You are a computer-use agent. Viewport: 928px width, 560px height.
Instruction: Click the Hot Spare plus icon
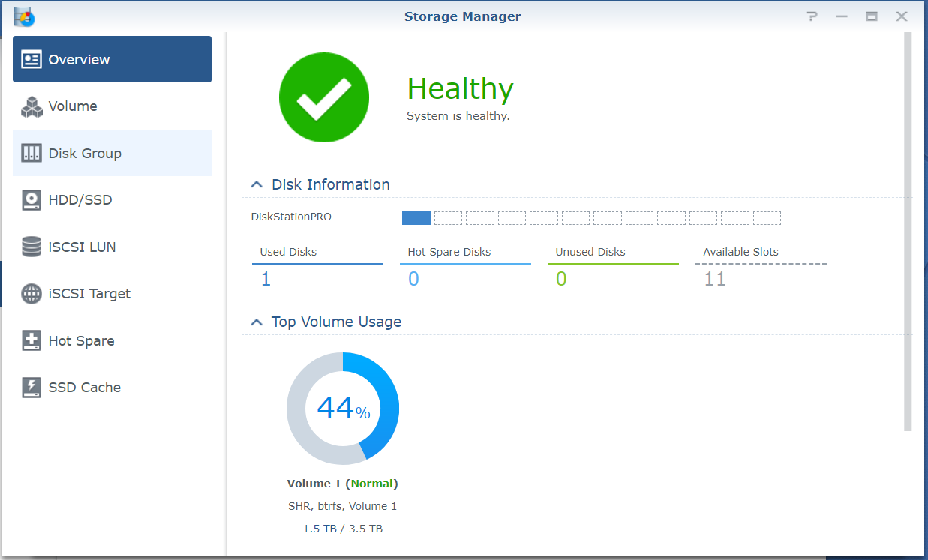pyautogui.click(x=32, y=340)
